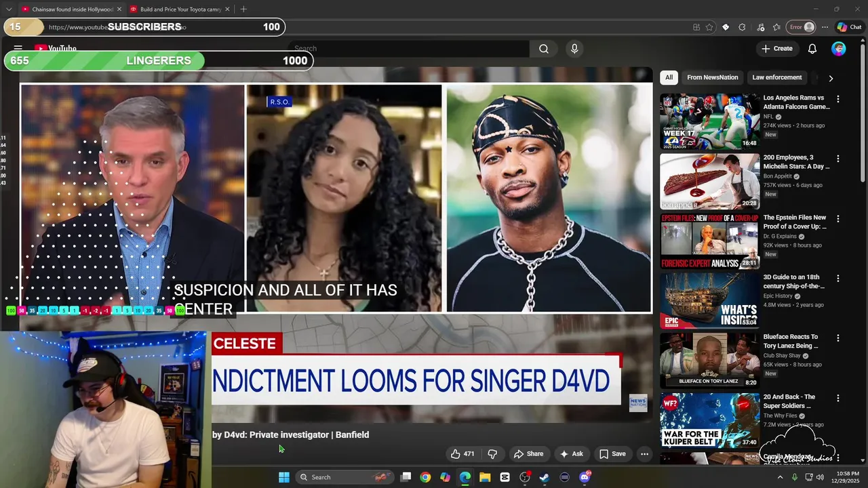Viewport: 868px width, 488px height.
Task: Select From NewsNation filter chip
Action: point(712,77)
